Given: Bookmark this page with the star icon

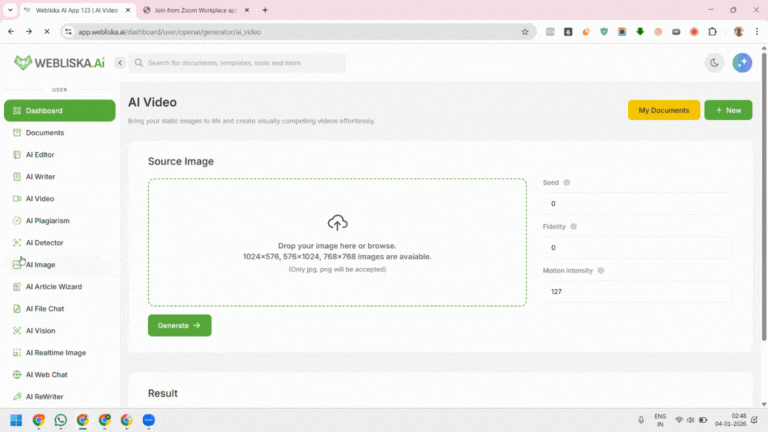Looking at the screenshot, I should (525, 32).
